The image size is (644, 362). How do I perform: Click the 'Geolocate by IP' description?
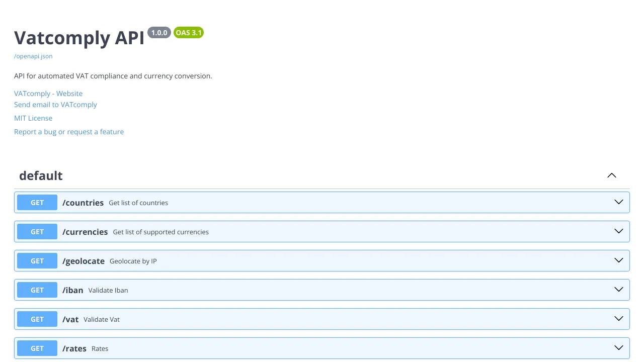(x=133, y=261)
